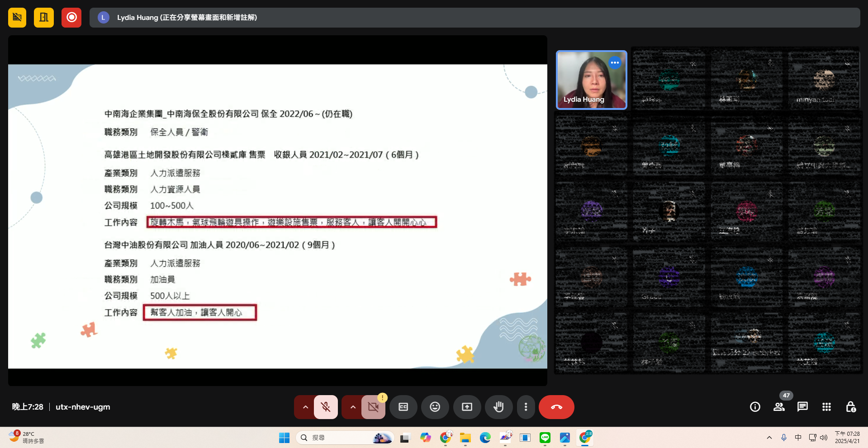Send an emoji reaction
This screenshot has width=868, height=448.
[435, 407]
